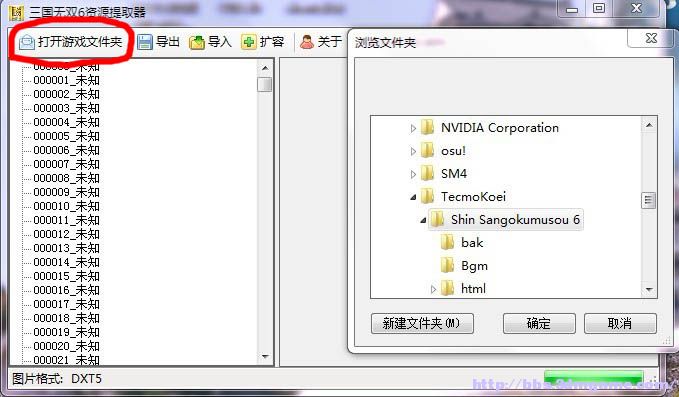Collapse the TecmoKoei folder

tap(413, 197)
